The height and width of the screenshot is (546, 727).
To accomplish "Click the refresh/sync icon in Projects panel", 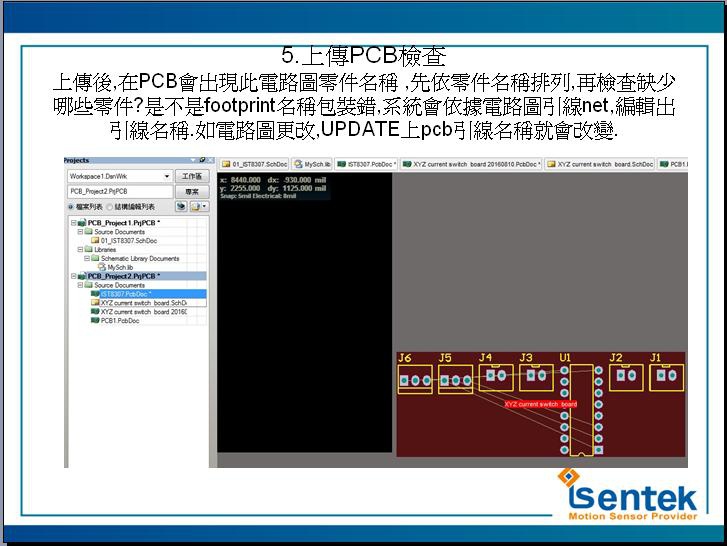I will 181,206.
